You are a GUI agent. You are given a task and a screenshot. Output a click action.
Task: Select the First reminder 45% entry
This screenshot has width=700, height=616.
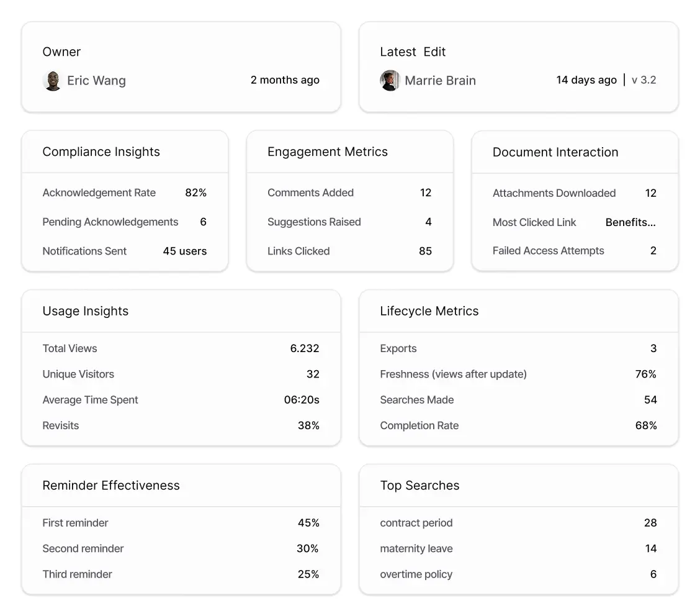[x=180, y=523]
